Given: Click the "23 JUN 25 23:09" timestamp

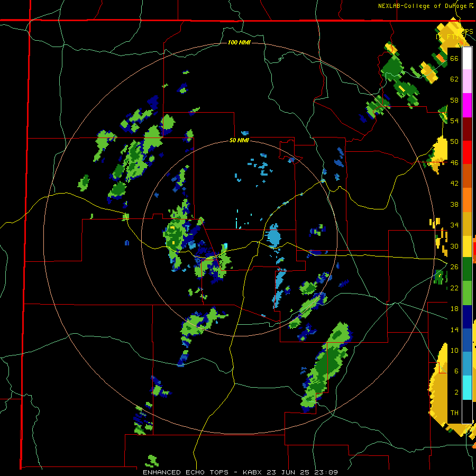Looking at the screenshot, I should pyautogui.click(x=302, y=472).
